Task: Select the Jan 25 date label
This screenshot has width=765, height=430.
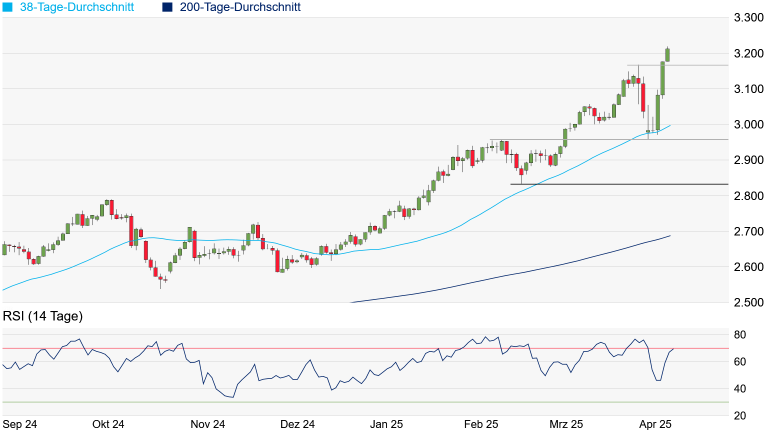Action: click(x=388, y=424)
